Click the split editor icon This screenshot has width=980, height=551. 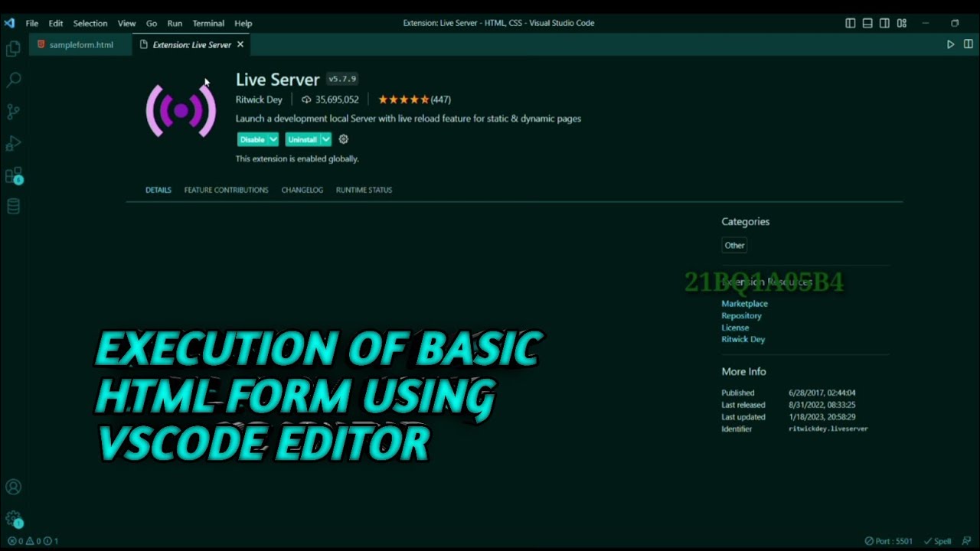click(x=969, y=44)
